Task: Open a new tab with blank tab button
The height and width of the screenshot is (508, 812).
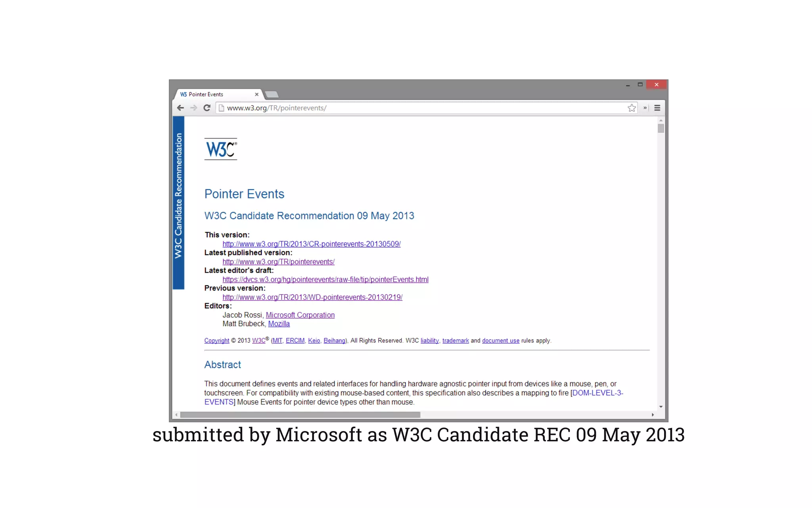Action: [272, 94]
